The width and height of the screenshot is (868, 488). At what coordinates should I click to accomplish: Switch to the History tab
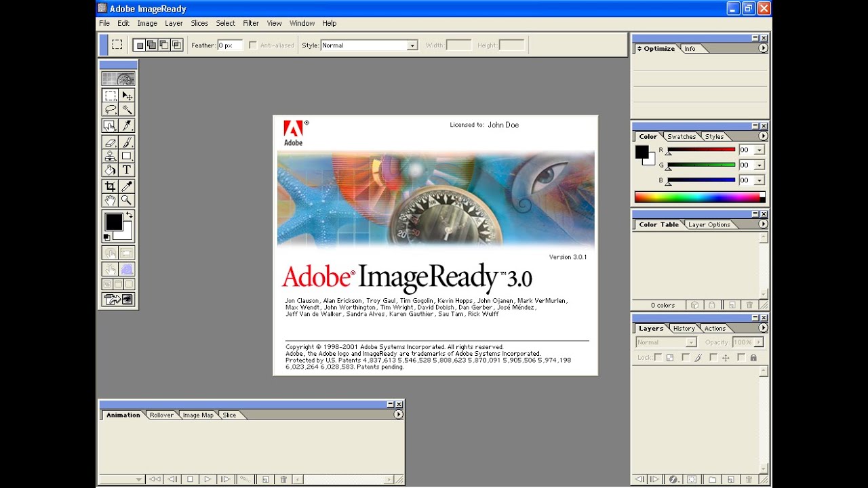click(x=684, y=328)
